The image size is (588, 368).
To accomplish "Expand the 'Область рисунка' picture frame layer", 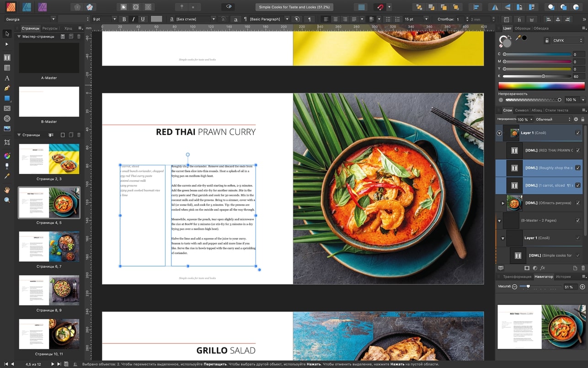I will click(x=502, y=203).
